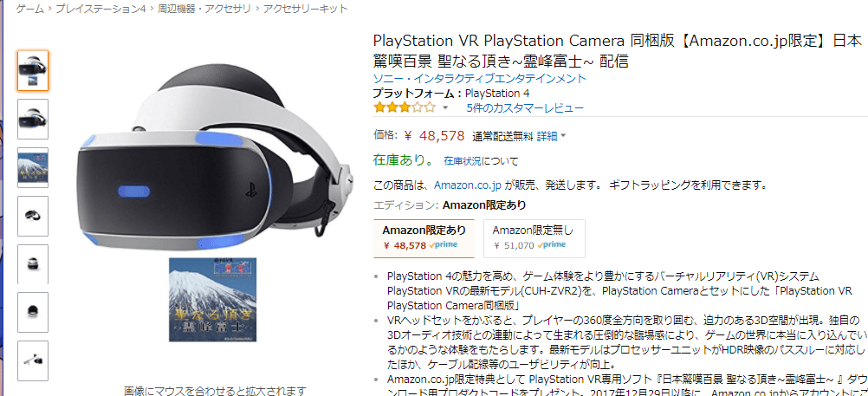
Task: Go to ゲーム breadcrumb category
Action: pos(30,9)
